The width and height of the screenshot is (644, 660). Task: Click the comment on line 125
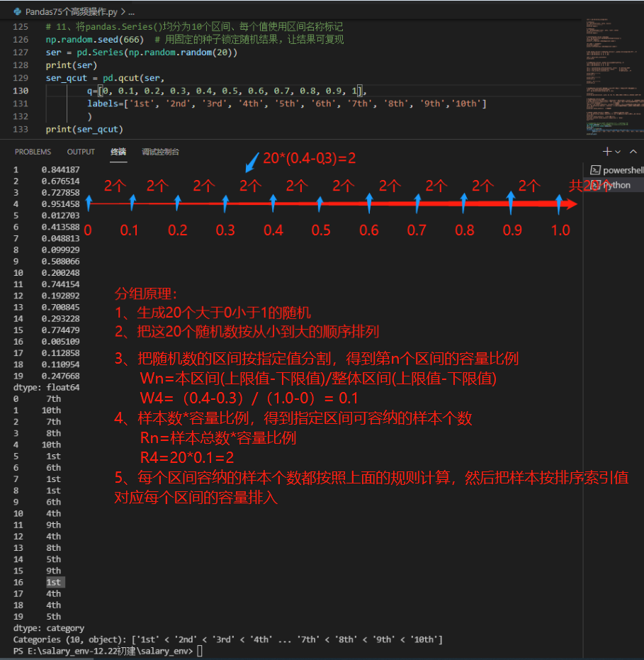tap(194, 27)
